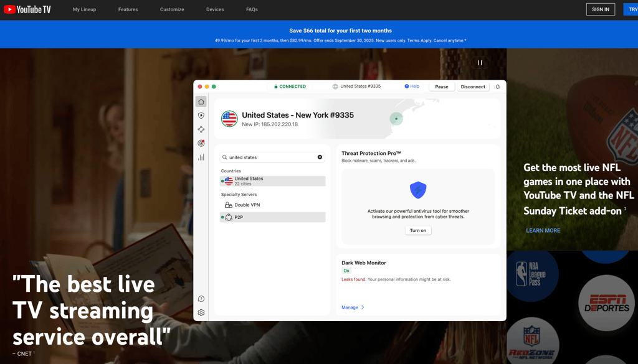The height and width of the screenshot is (364, 638).
Task: Select the NFL RedZone channel bubble
Action: [532, 340]
